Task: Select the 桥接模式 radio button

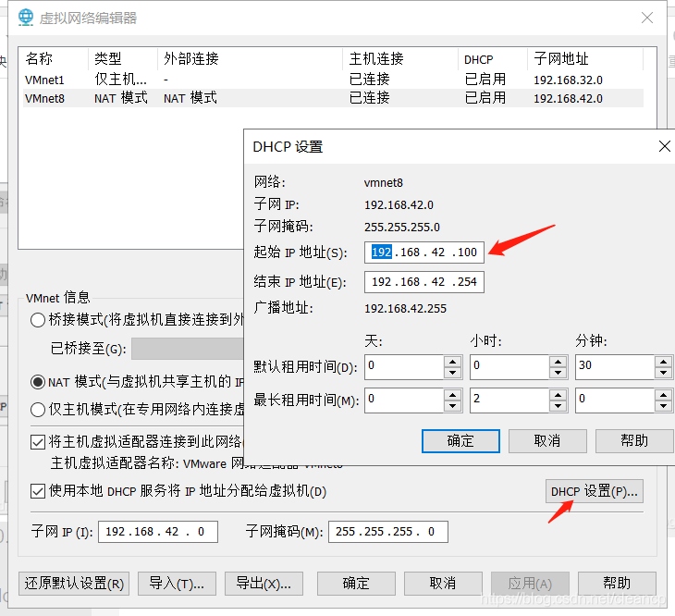Action: tap(38, 320)
